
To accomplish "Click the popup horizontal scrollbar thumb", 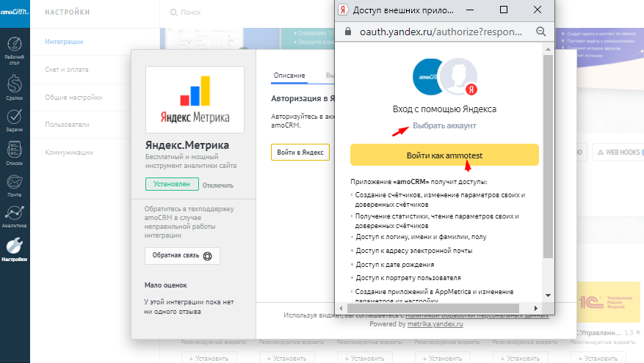I will (x=433, y=308).
